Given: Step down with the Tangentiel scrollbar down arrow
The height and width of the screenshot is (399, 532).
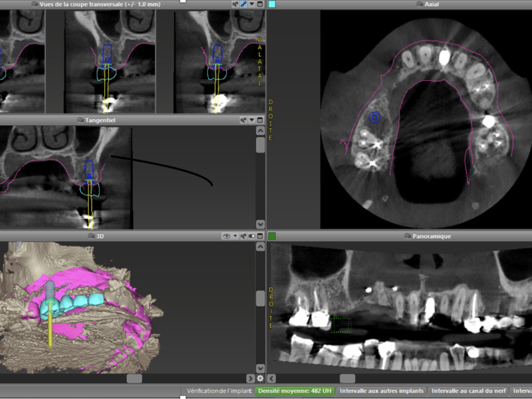Looking at the screenshot, I should coord(260,224).
